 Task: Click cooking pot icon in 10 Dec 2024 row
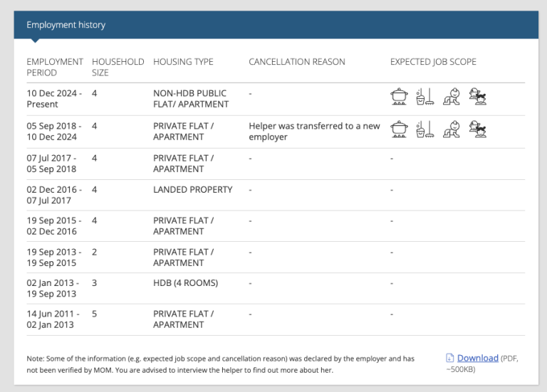click(x=399, y=97)
